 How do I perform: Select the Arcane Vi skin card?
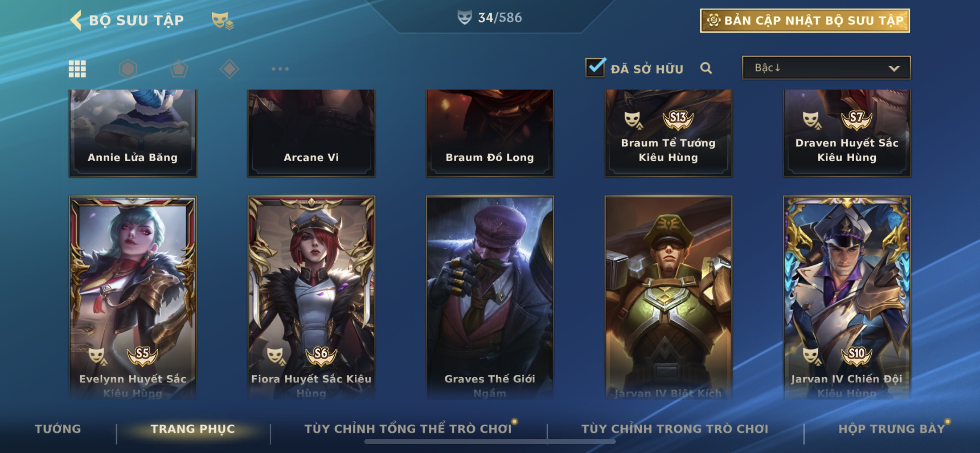pos(311,133)
